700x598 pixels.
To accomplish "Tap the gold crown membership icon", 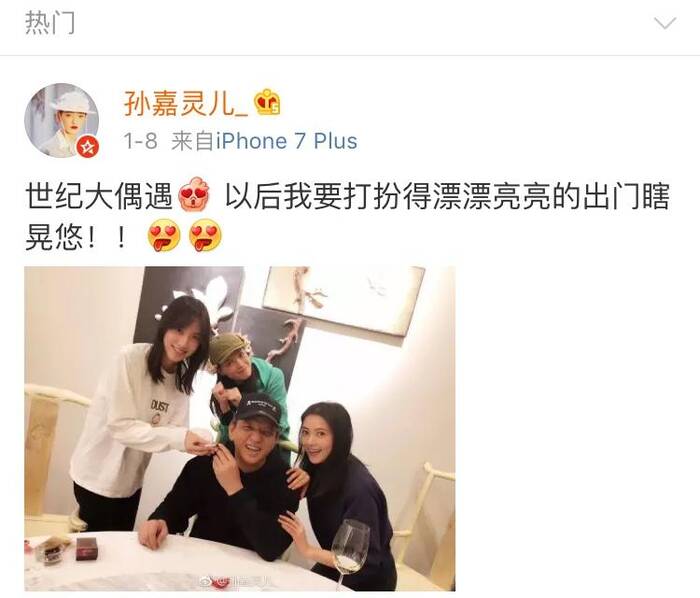I will pyautogui.click(x=267, y=103).
